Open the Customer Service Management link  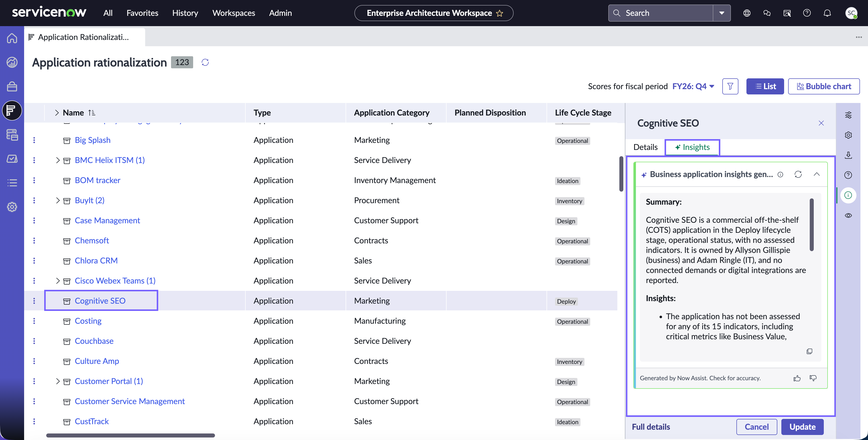130,402
